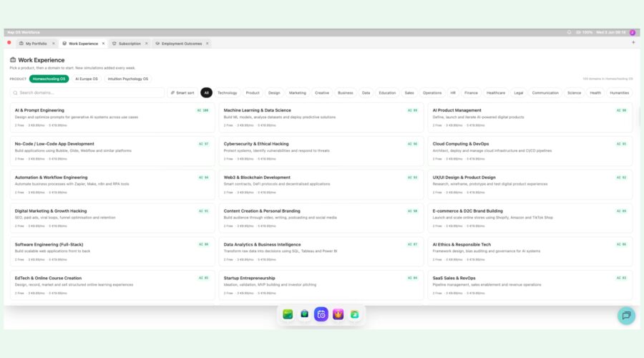Open Web3 & Blockchain Development card
The height and width of the screenshot is (358, 644).
(x=321, y=185)
